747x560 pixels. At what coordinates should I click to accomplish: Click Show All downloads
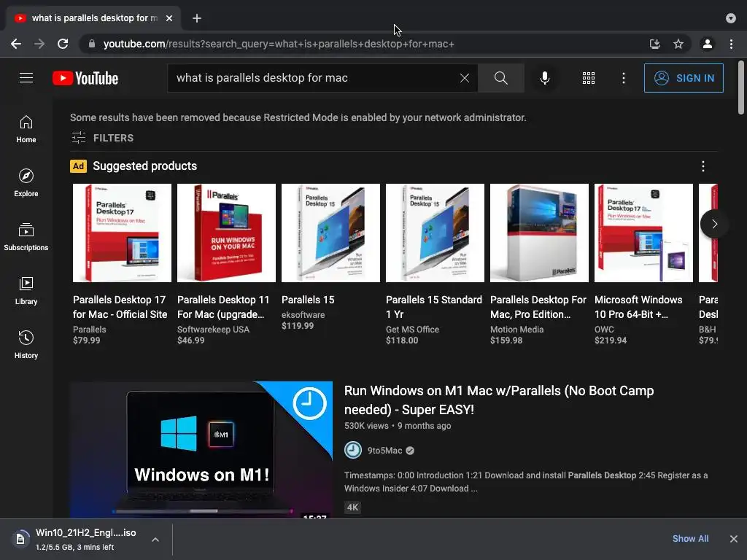(690, 539)
